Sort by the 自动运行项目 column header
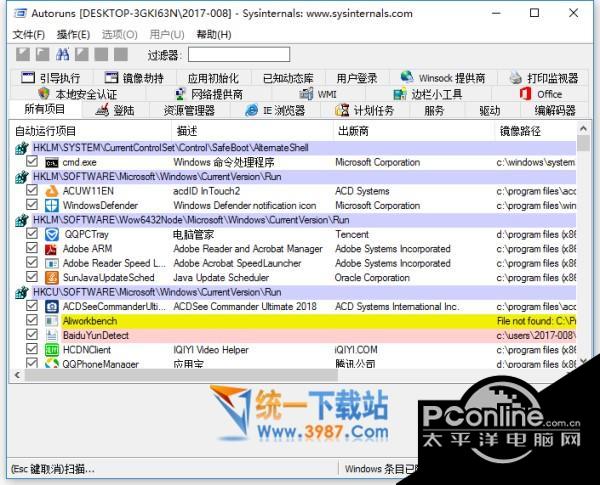This screenshot has height=485, width=600. 91,131
